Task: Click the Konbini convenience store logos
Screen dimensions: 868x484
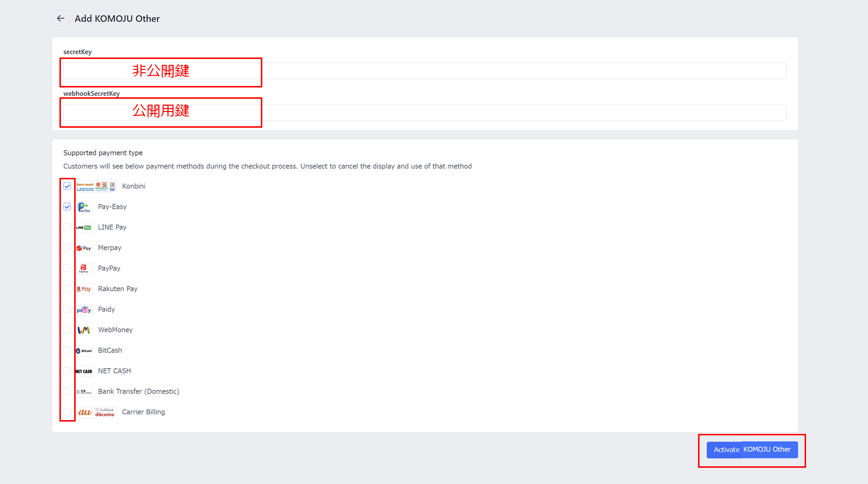Action: [x=96, y=187]
